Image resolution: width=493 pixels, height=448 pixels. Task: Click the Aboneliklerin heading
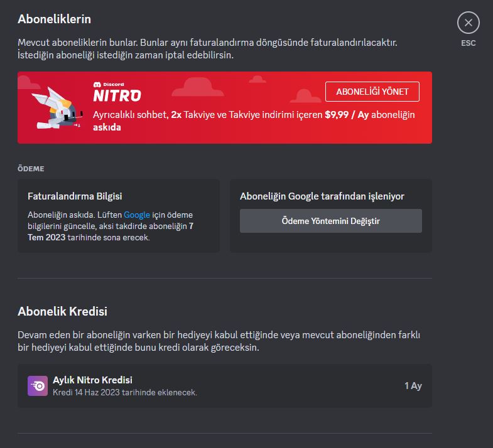(x=55, y=19)
